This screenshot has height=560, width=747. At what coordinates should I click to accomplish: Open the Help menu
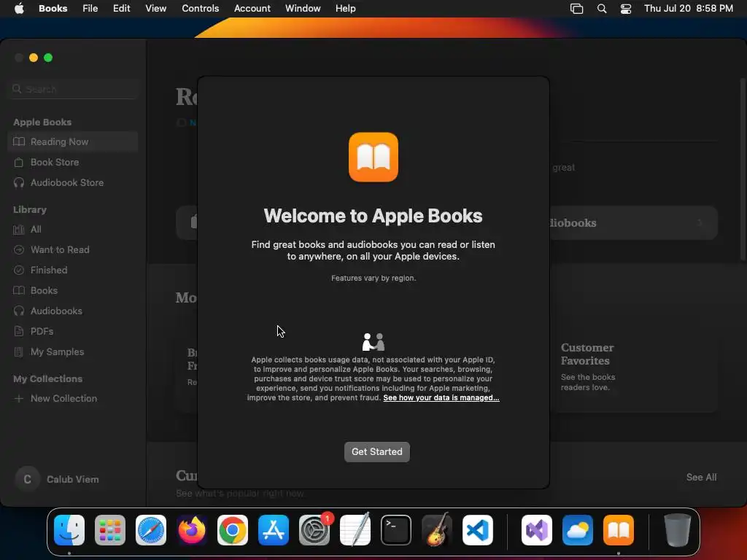pos(345,9)
